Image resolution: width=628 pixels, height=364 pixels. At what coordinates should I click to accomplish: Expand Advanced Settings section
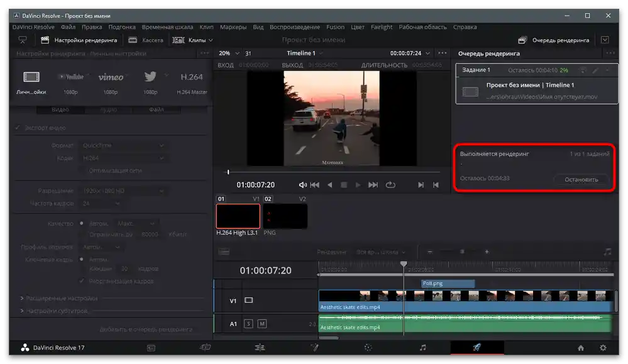(x=59, y=299)
